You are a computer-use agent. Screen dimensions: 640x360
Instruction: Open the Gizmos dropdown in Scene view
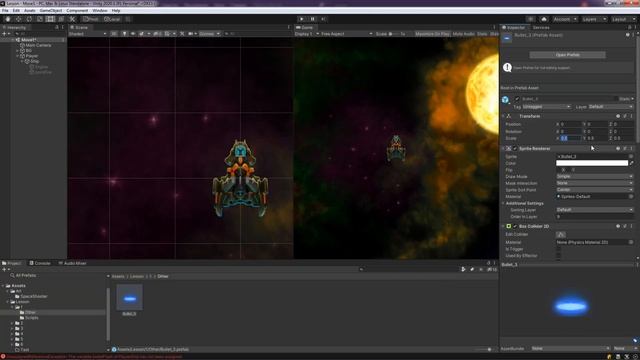tap(209, 34)
